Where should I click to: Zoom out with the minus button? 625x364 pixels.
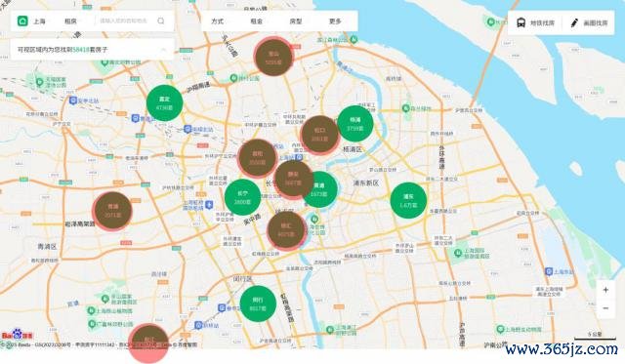(605, 308)
